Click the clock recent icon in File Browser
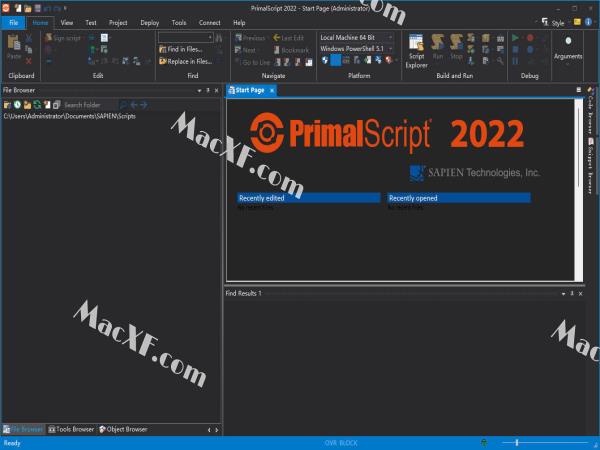Viewport: 600px width, 450px height. coord(17,104)
